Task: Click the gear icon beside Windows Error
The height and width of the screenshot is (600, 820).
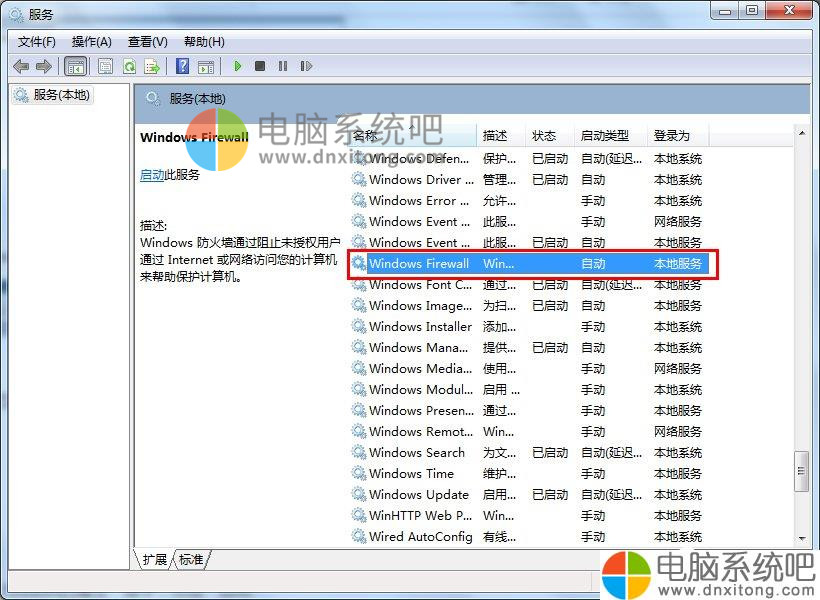Action: click(359, 200)
